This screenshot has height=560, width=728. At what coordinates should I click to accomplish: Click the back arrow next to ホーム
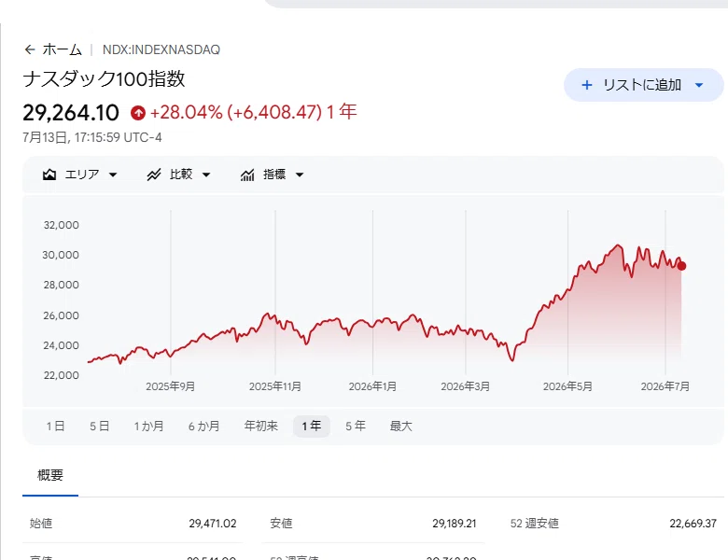pos(30,49)
